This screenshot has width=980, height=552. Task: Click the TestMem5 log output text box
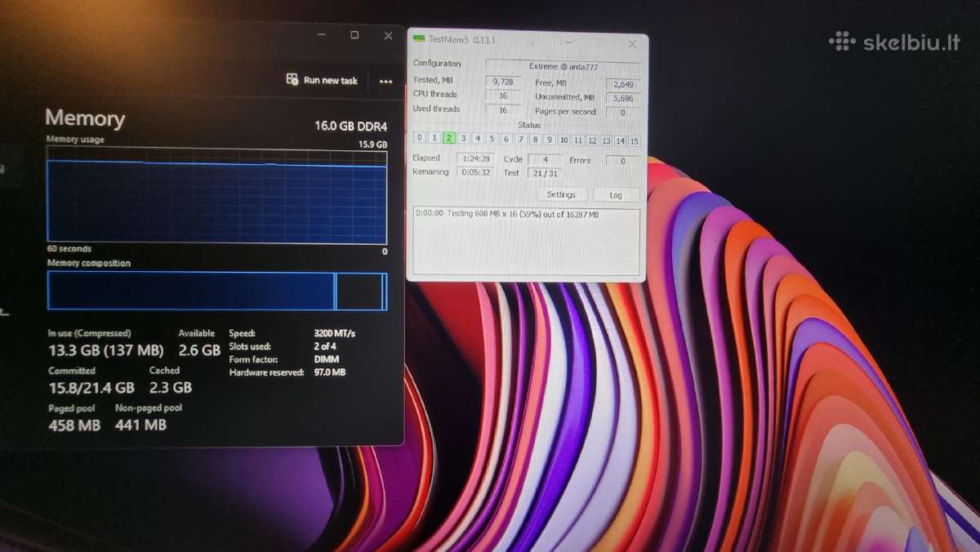pos(526,242)
